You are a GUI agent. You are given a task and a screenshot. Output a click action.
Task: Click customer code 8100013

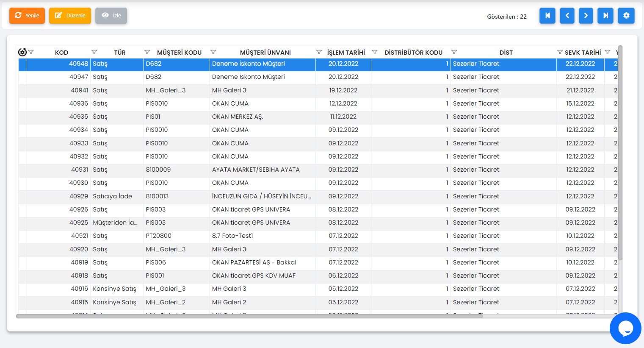pyautogui.click(x=157, y=196)
